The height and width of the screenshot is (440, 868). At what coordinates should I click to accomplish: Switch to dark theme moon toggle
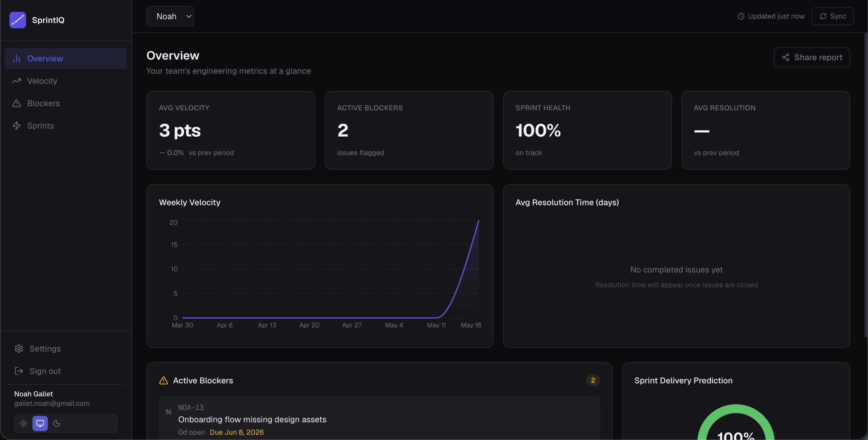tap(57, 423)
